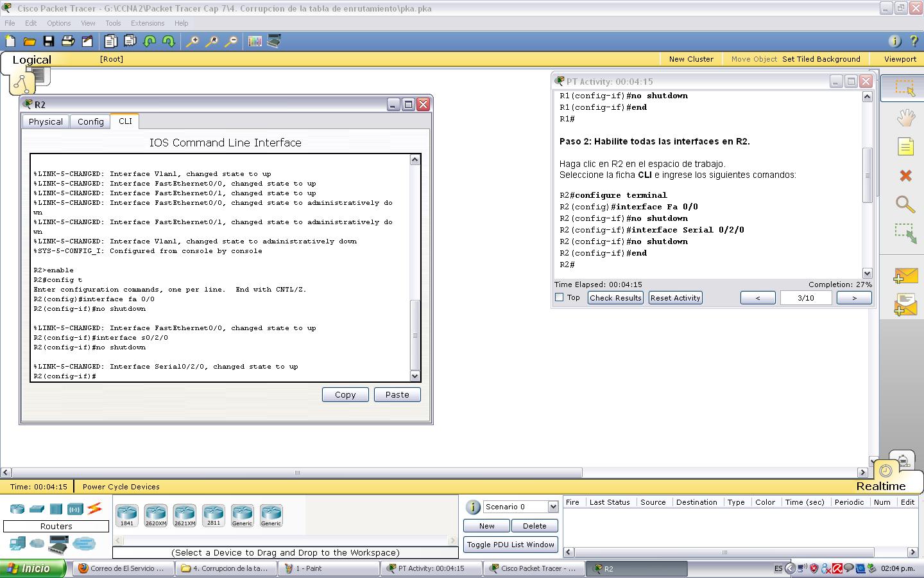Undo with the left green arrow
This screenshot has width=924, height=578.
(x=150, y=41)
